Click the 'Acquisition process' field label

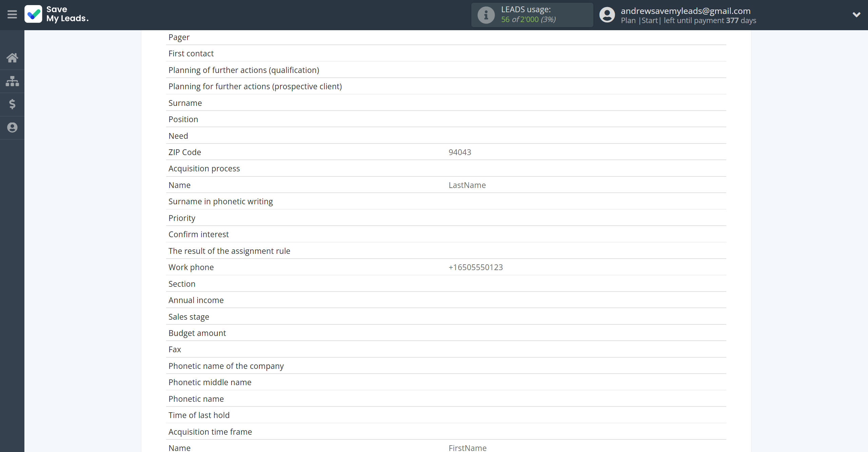coord(204,169)
